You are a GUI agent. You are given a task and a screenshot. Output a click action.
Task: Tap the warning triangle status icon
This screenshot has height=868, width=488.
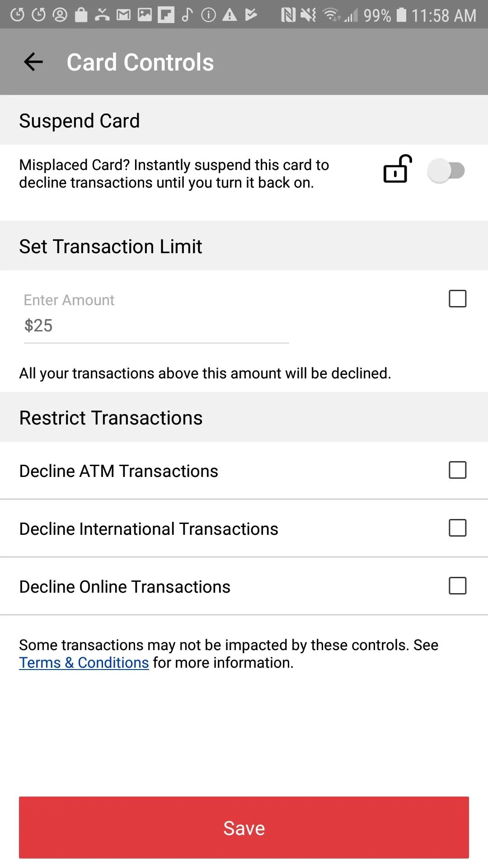230,15
